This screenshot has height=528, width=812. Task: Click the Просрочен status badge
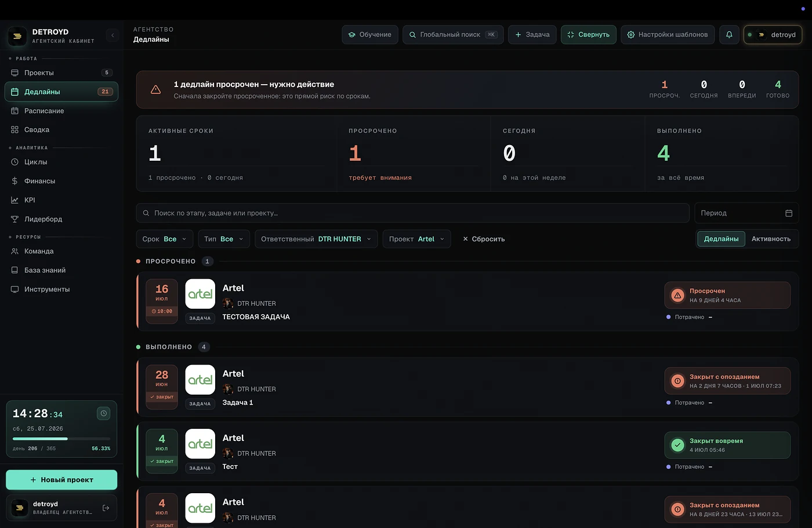click(x=727, y=295)
